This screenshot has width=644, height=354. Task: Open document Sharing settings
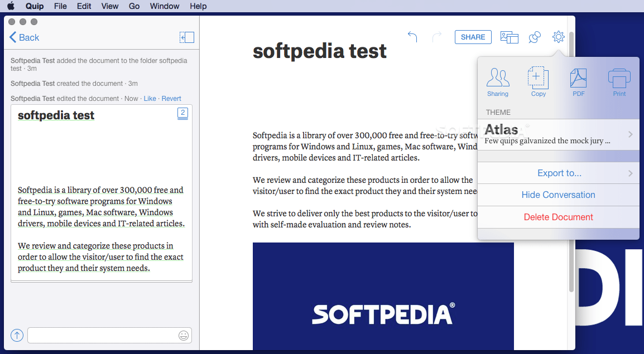[498, 81]
